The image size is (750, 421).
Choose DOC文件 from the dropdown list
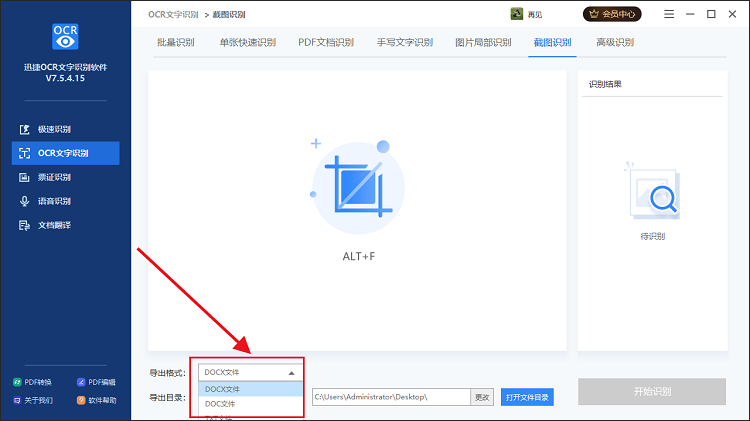251,404
